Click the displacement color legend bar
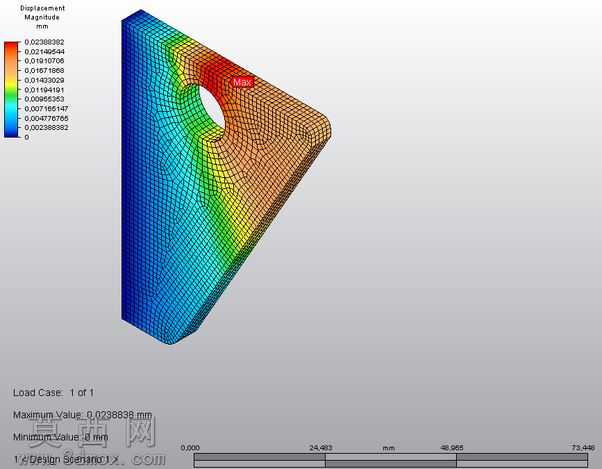 coord(11,89)
